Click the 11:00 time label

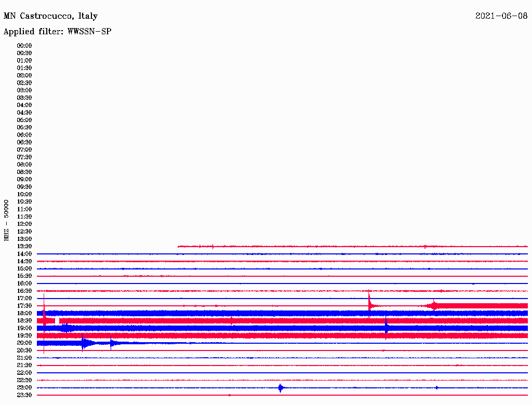click(24, 209)
